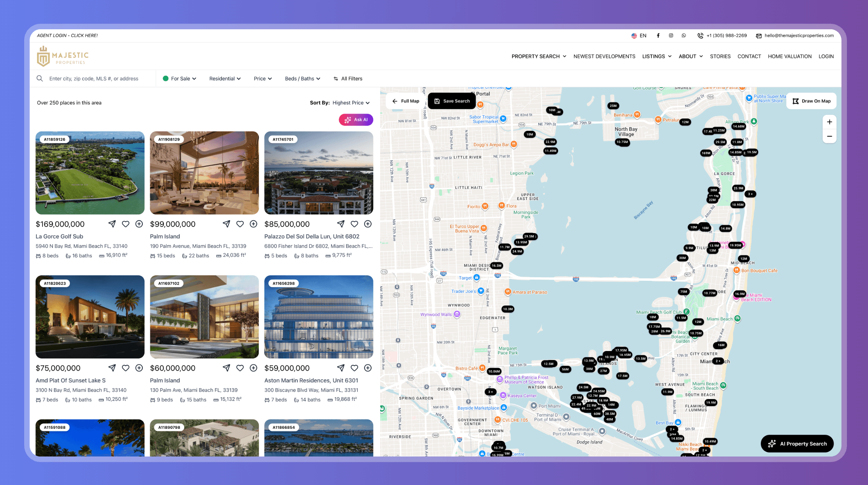The height and width of the screenshot is (485, 868).
Task: Contact via the WhatsApp icon
Action: 683,36
